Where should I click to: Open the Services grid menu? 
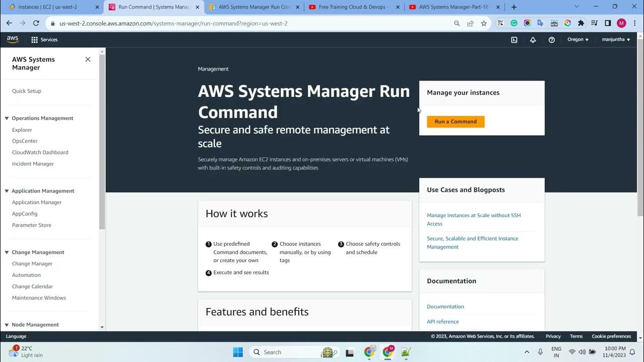tap(44, 40)
